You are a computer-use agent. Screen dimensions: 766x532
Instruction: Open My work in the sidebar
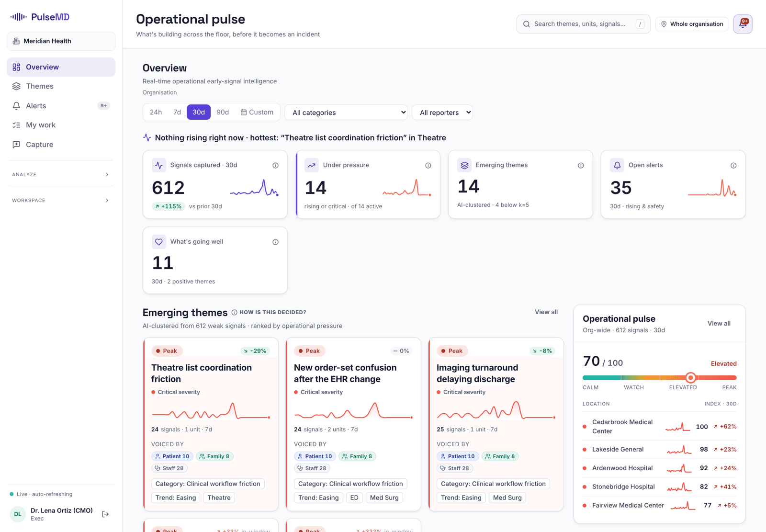61,125
